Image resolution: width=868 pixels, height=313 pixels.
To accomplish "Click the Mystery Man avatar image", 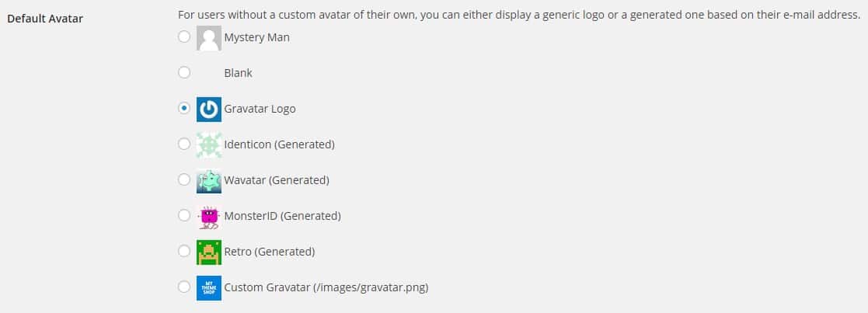I will point(209,37).
